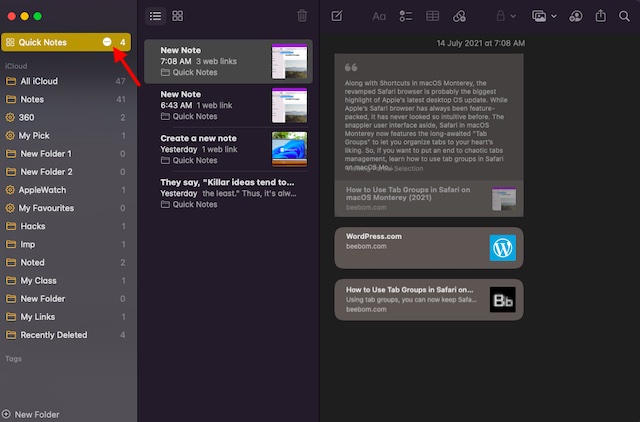Open the photos/media dropdown menu

543,16
